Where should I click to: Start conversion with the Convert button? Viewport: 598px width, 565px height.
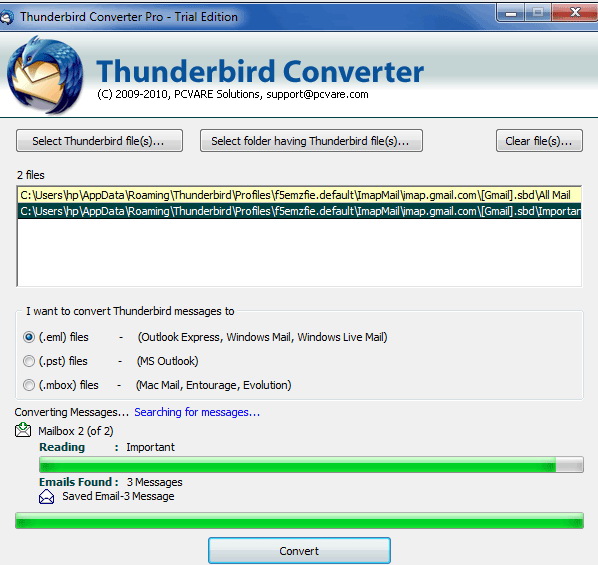299,551
